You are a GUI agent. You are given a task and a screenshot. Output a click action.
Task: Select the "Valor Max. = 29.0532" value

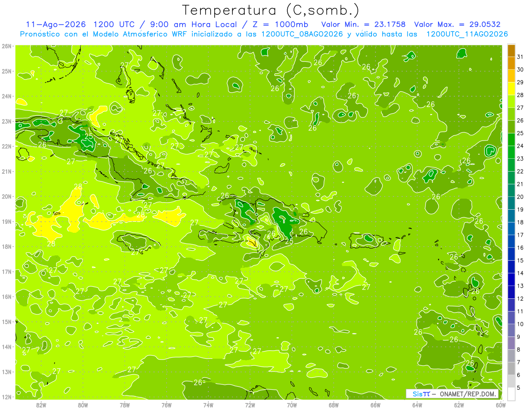click(x=458, y=24)
